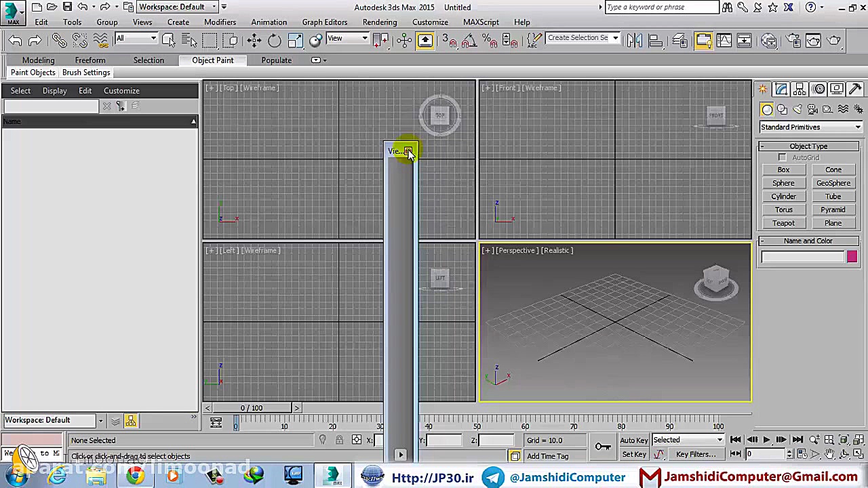This screenshot has height=488, width=868.
Task: Switch to the Modify panel
Action: coord(781,89)
